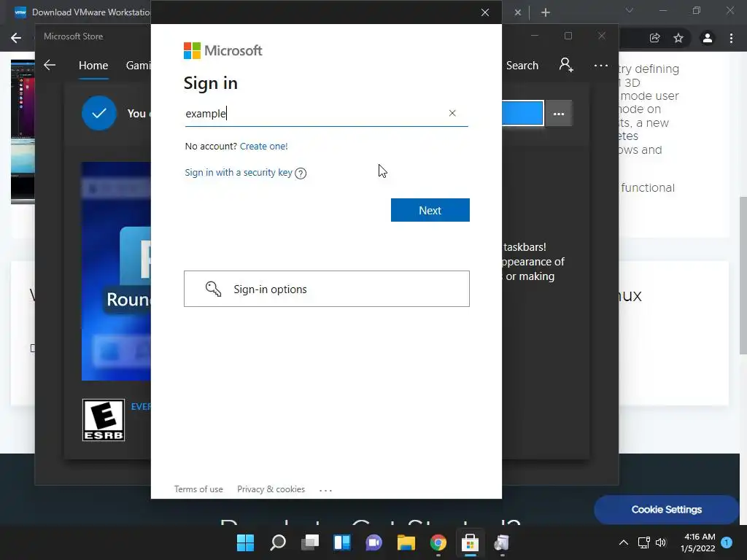Image resolution: width=747 pixels, height=560 pixels.
Task: Switch to Google Chrome in taskbar
Action: pyautogui.click(x=438, y=542)
